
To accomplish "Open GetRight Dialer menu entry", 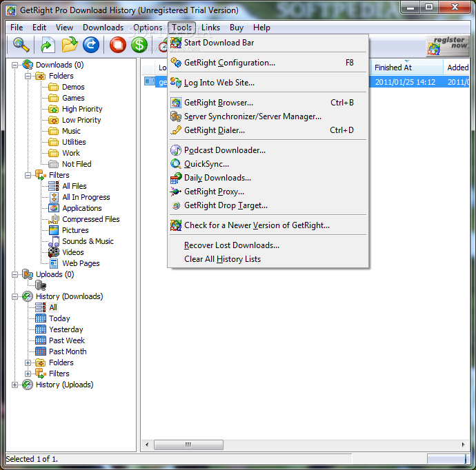I will click(x=268, y=130).
